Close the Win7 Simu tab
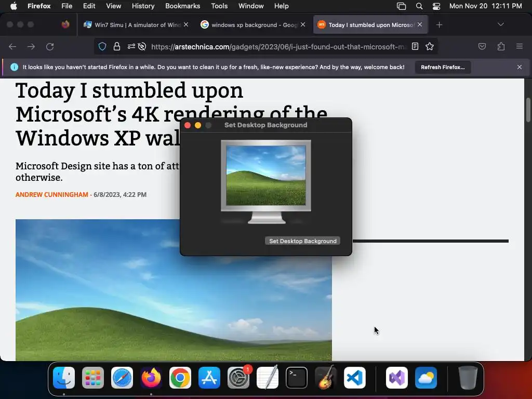This screenshot has height=399, width=532. 186,24
